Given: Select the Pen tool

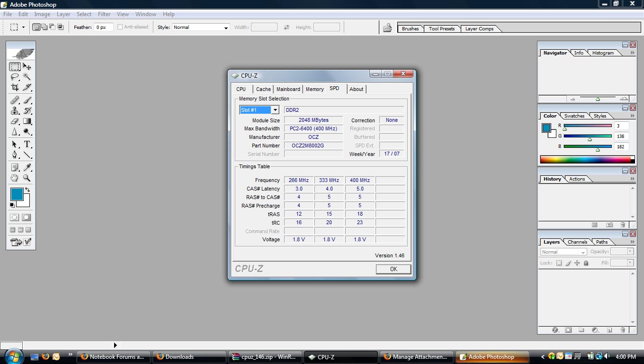Looking at the screenshot, I should tap(15, 155).
